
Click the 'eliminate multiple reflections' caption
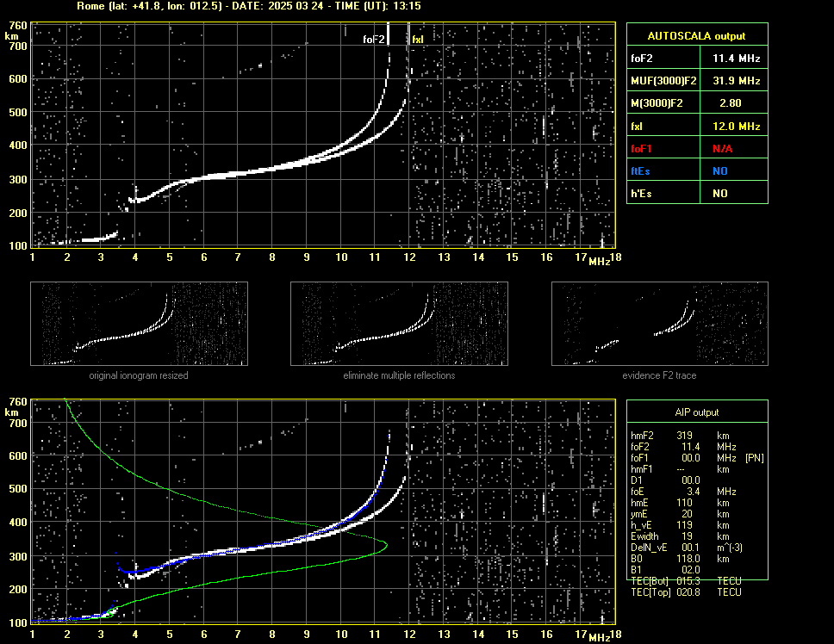(399, 375)
